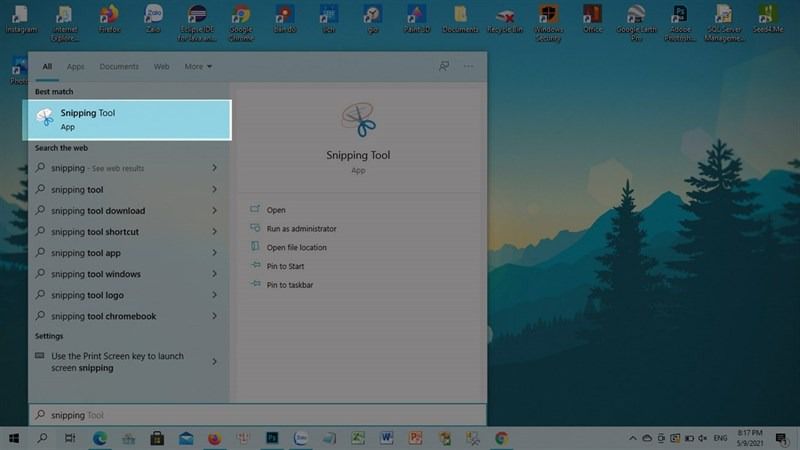Screen dimensions: 800x450
Task: Open the Snipping Tool best match result
Action: point(127,120)
